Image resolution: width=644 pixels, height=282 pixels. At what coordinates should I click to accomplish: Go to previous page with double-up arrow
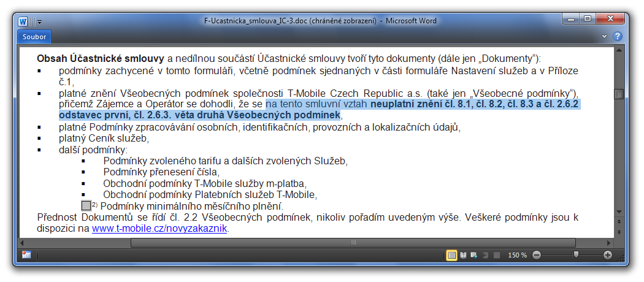[619, 221]
